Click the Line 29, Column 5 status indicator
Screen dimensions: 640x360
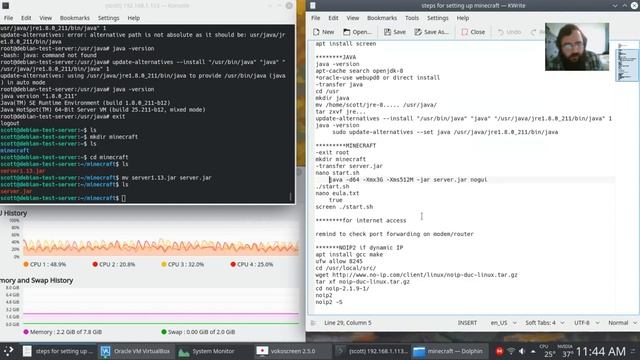click(348, 323)
